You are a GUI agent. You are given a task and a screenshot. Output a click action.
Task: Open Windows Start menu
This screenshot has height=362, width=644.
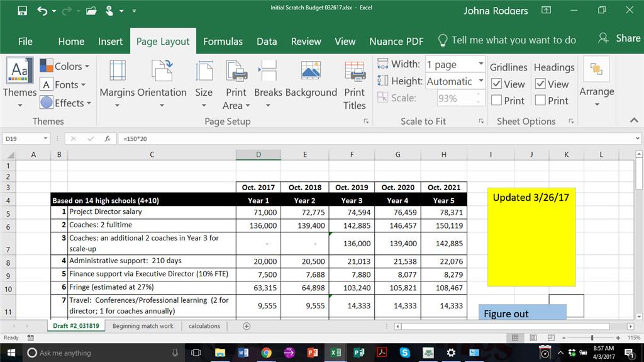coord(11,353)
